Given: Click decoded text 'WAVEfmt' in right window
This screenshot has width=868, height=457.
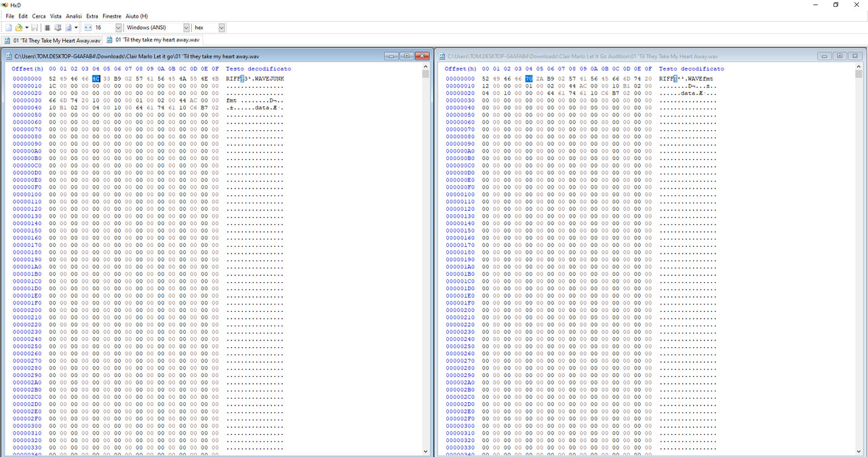Looking at the screenshot, I should click(701, 79).
